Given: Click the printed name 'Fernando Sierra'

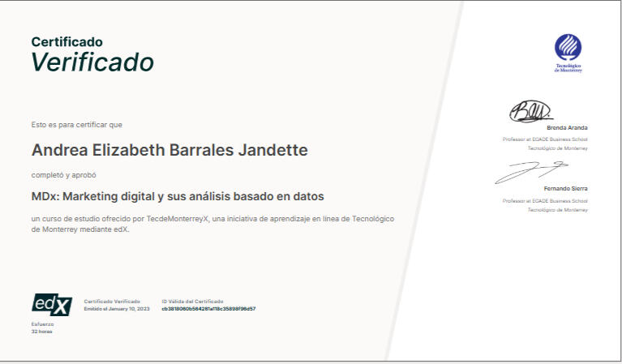Looking at the screenshot, I should (x=565, y=189).
